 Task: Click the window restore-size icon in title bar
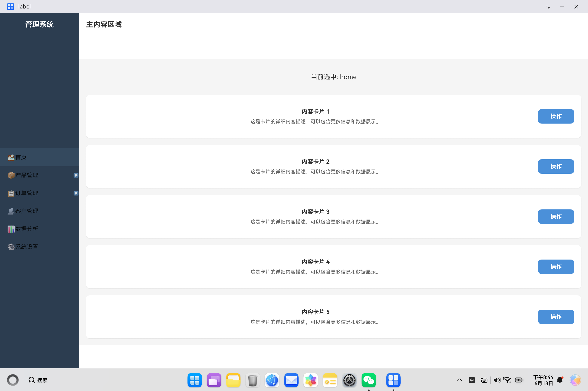coord(548,7)
